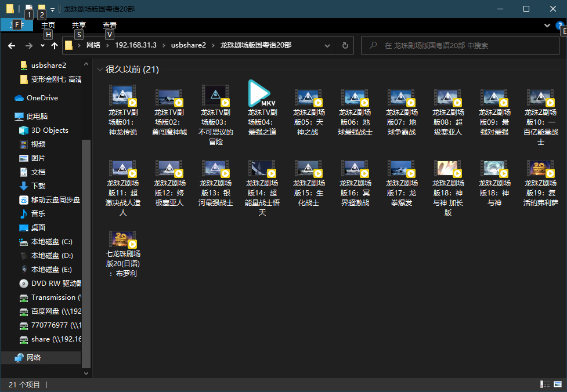The width and height of the screenshot is (567, 392).
Task: Click the folder search box
Action: point(460,46)
